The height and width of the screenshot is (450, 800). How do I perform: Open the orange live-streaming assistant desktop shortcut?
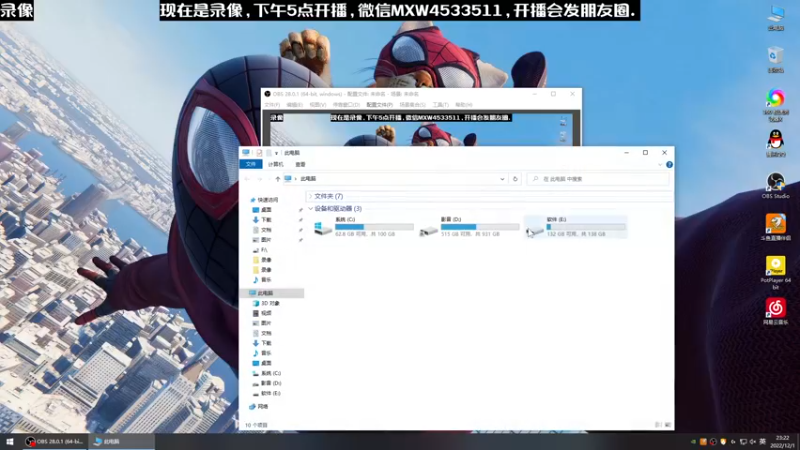tap(776, 227)
